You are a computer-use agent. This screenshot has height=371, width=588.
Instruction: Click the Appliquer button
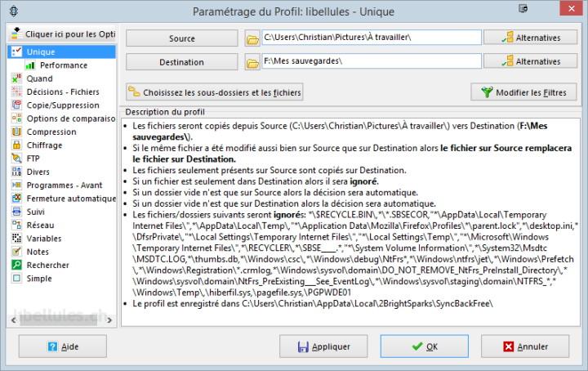coord(323,346)
